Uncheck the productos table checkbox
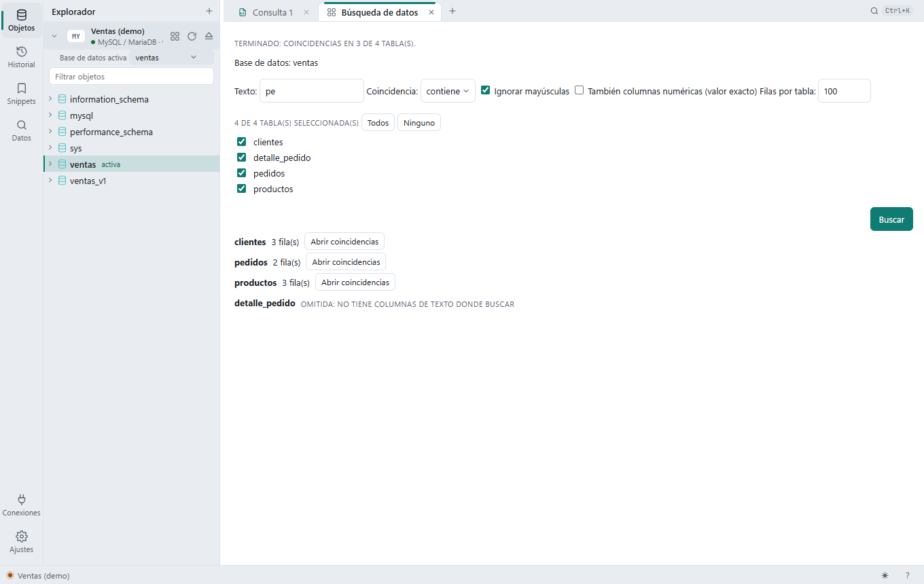The image size is (924, 584). click(241, 189)
